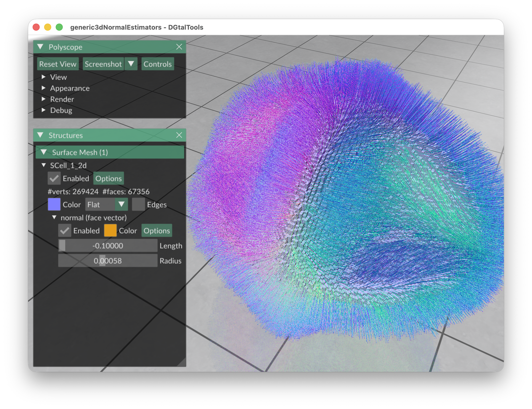Screen dimensions: 532x409
Task: Click the Reset View button
Action: 58,64
